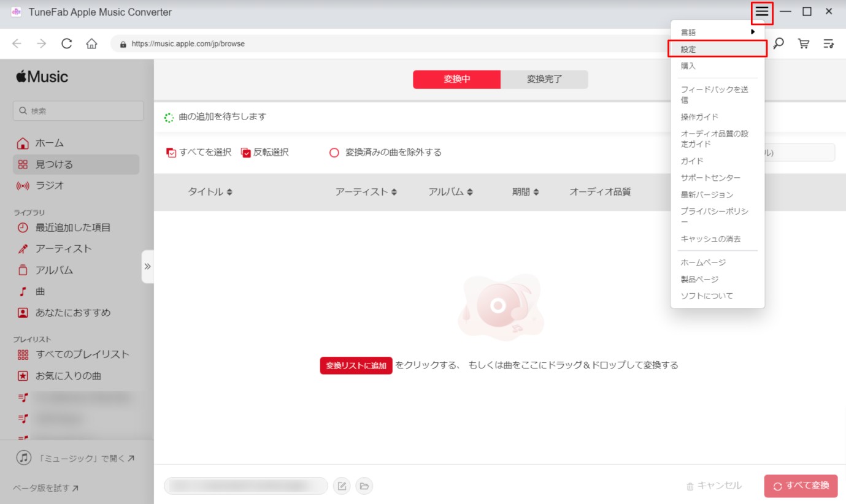Choose フィードバックを送信 menu item

pos(717,94)
